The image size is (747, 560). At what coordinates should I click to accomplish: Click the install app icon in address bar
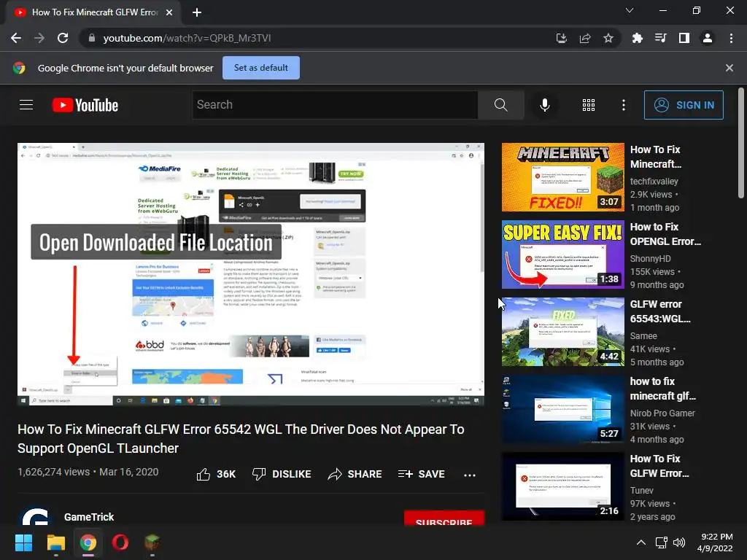[x=561, y=38]
